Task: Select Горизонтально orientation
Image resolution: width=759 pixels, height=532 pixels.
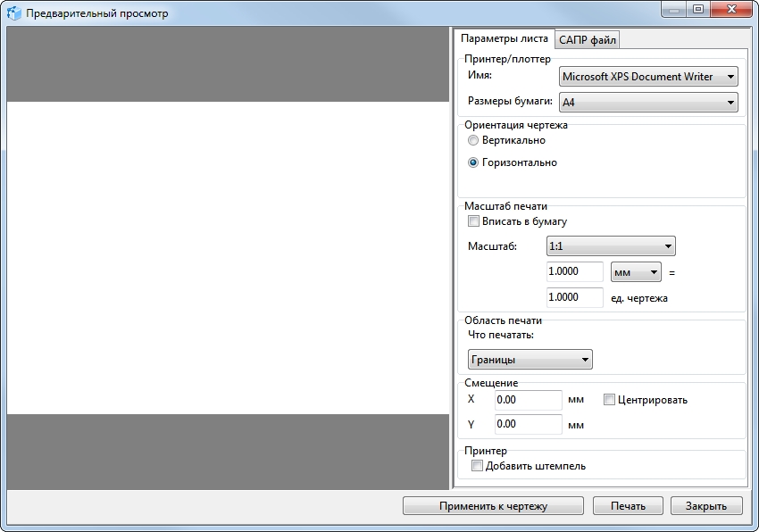Action: [x=473, y=162]
